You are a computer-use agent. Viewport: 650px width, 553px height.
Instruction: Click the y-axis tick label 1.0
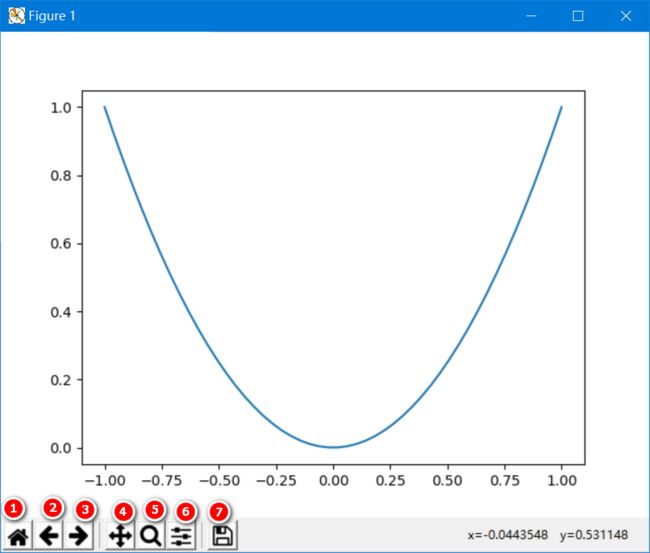click(x=61, y=108)
